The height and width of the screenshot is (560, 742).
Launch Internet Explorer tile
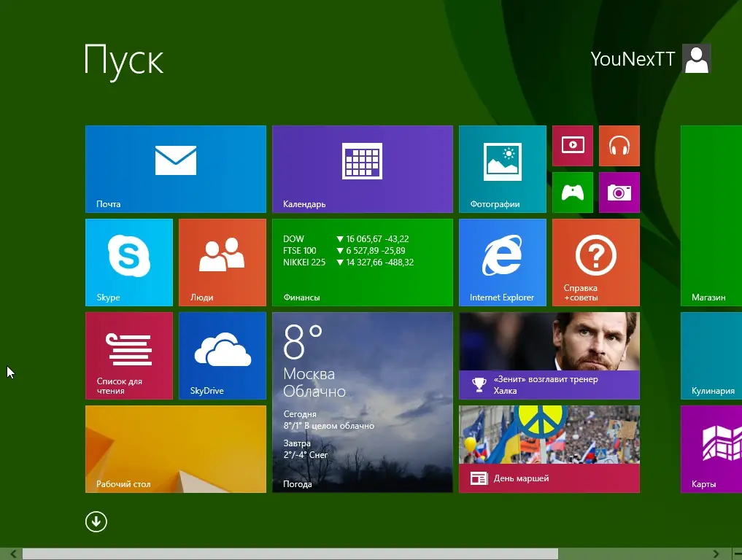click(503, 262)
